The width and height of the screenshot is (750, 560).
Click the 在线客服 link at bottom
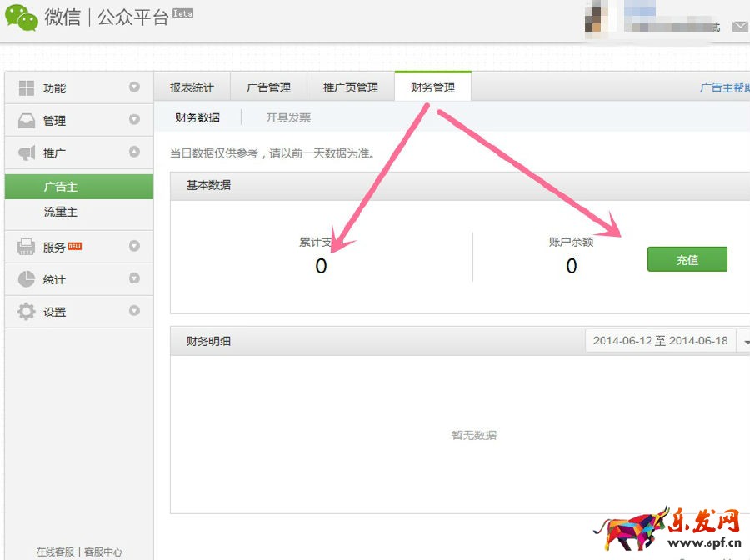55,552
